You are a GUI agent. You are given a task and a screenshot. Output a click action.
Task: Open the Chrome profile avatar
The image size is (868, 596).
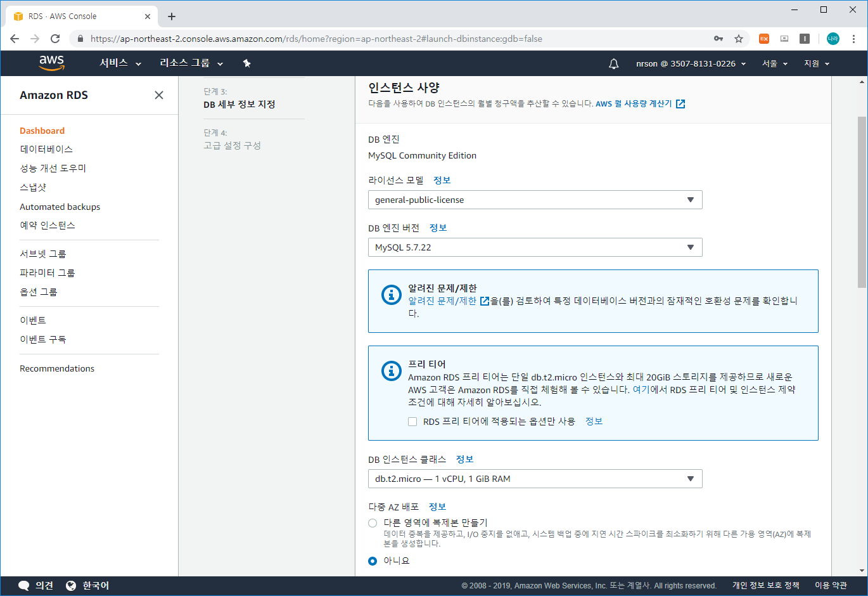point(833,39)
